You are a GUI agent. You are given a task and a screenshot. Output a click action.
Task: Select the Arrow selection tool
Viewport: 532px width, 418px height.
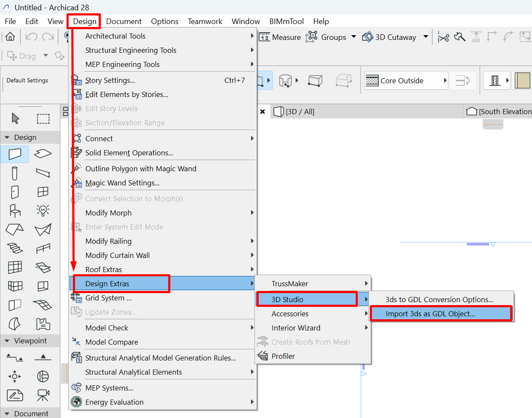pos(15,118)
